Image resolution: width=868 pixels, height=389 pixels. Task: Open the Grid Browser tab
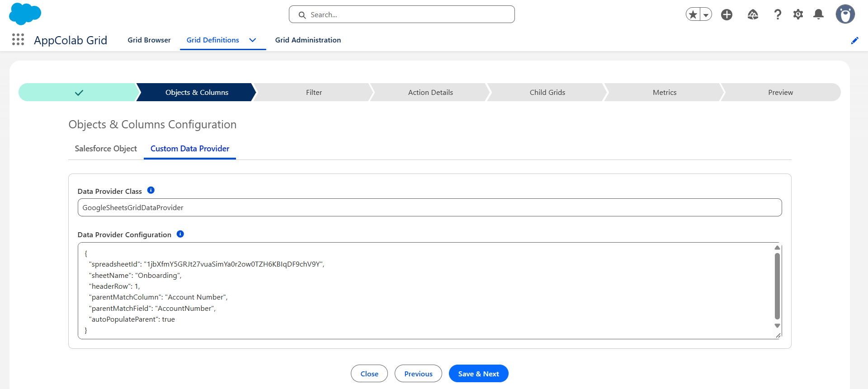pyautogui.click(x=149, y=40)
